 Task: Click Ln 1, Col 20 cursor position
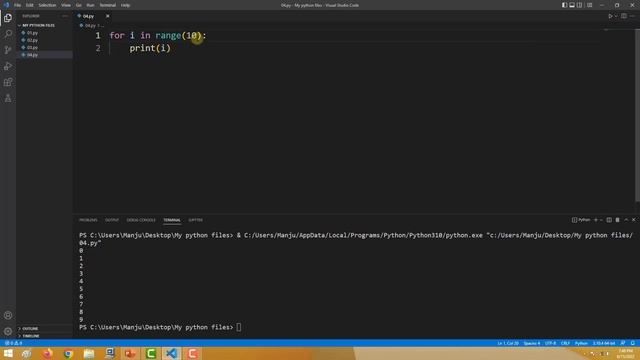click(508, 343)
